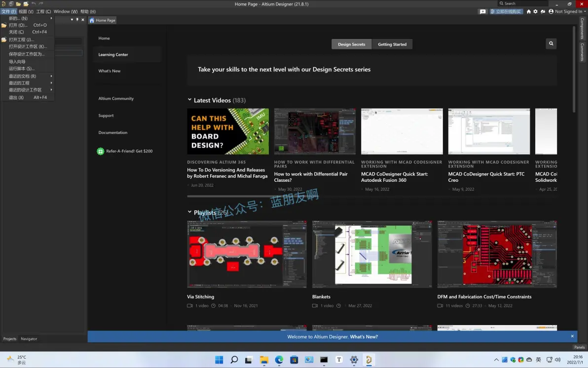Choose 打开设计工作区 (K) menu item

[x=27, y=46]
